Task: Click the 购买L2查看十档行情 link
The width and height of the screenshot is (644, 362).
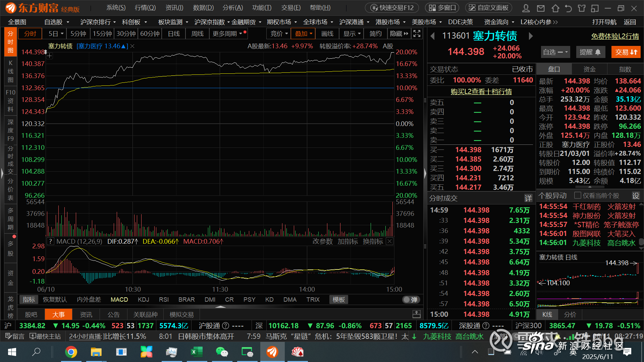Action: point(481,92)
